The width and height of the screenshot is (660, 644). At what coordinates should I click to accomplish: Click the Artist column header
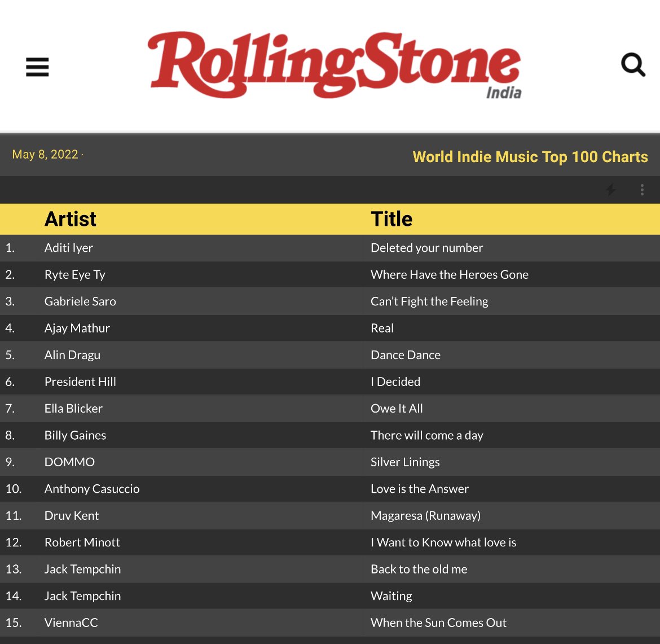pyautogui.click(x=71, y=219)
